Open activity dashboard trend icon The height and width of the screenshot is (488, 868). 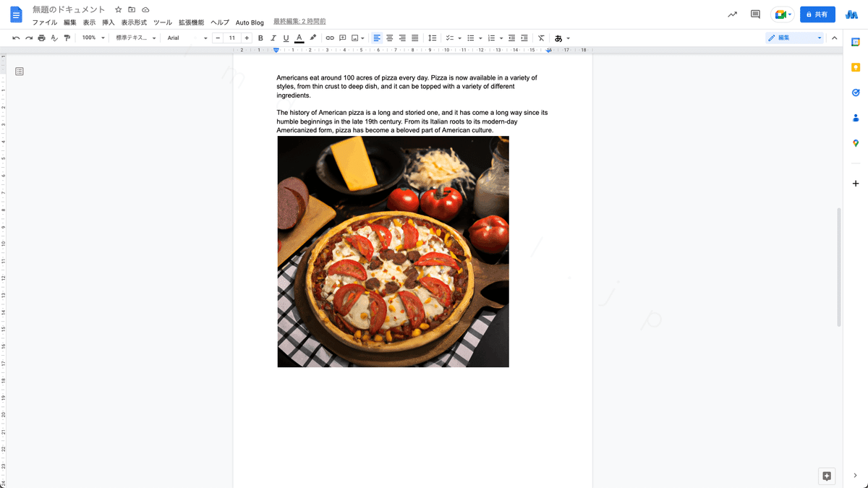(733, 14)
